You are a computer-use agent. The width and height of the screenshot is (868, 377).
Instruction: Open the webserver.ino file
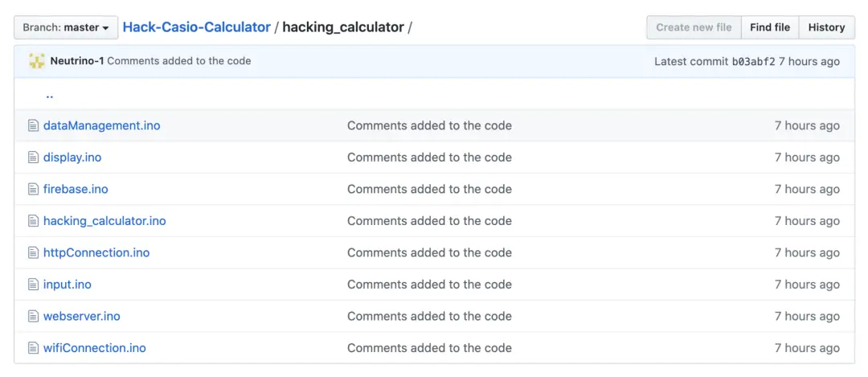(x=81, y=317)
